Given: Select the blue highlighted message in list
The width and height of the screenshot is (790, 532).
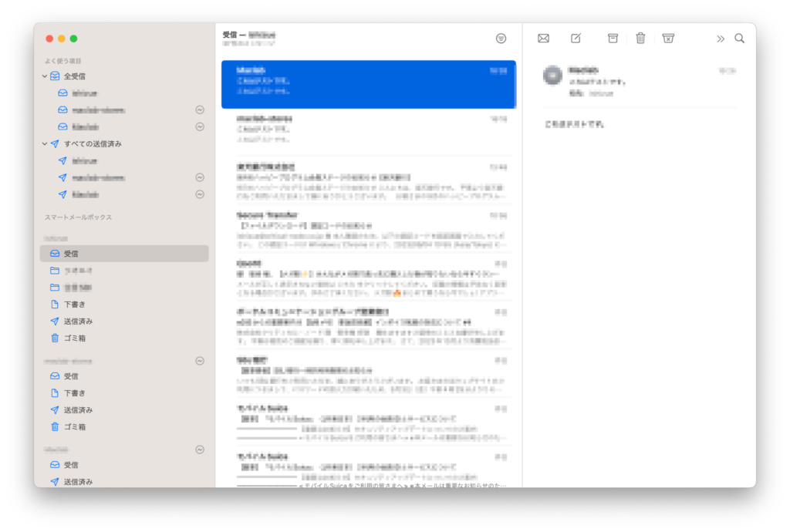Looking at the screenshot, I should point(369,85).
